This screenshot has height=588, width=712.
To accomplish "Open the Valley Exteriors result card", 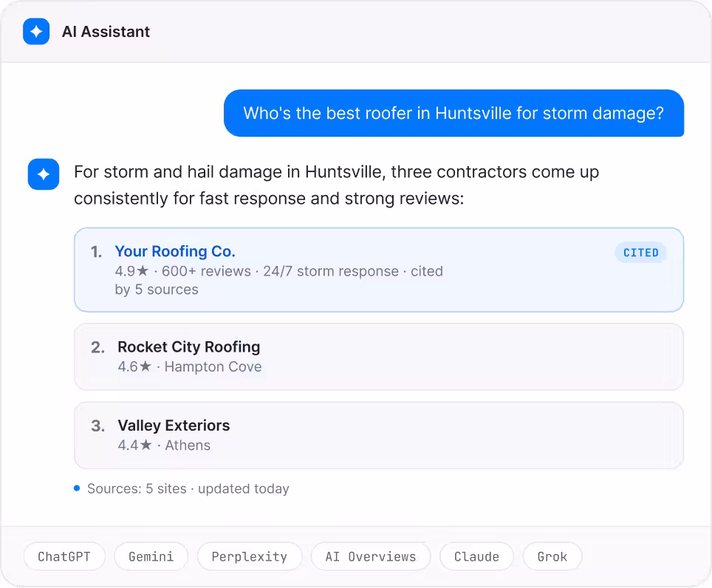I will [x=379, y=435].
